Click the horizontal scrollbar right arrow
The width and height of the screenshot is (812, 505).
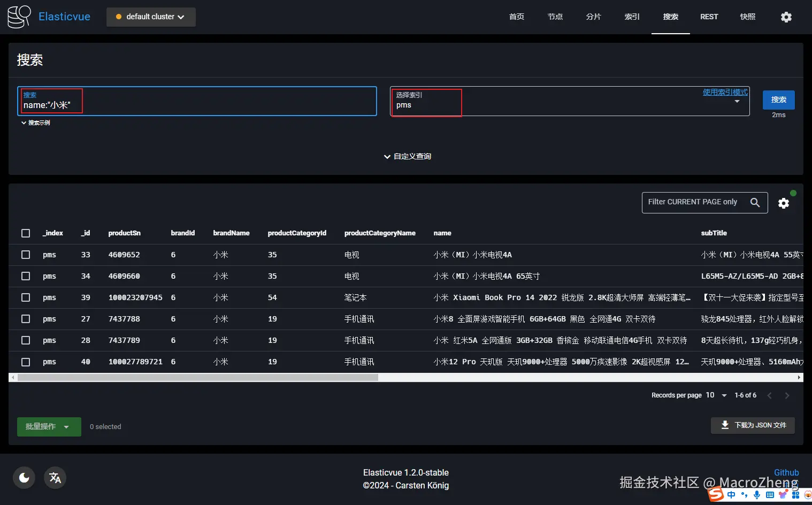click(799, 378)
